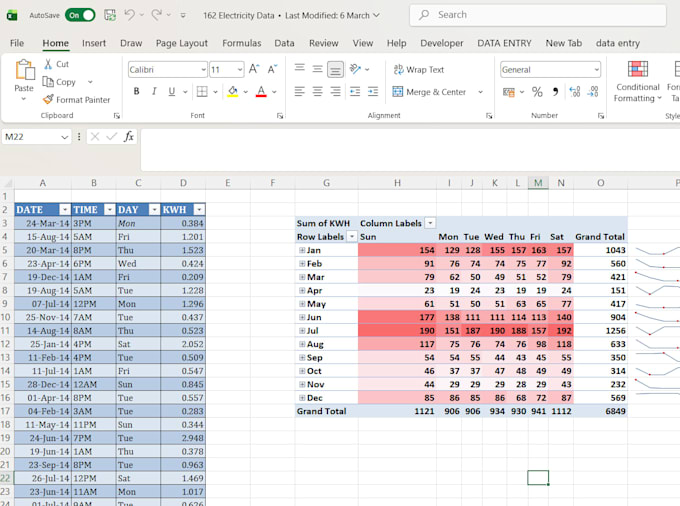This screenshot has width=680, height=506.
Task: Expand the Jul row in pivot table
Action: 301,331
